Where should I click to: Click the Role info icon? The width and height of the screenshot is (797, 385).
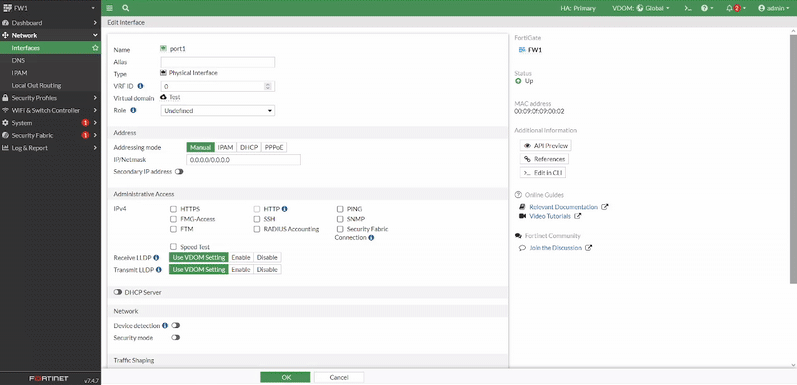pos(133,110)
